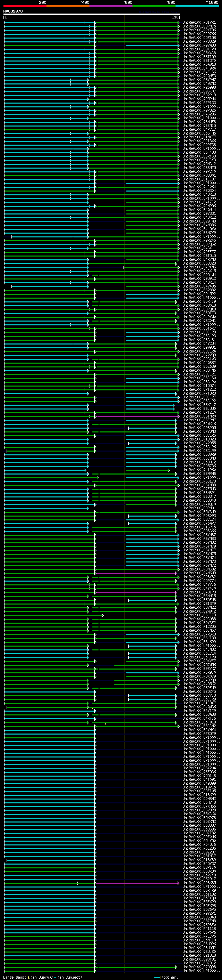Click hit label UniRef100_Q4PSL7
The width and height of the screenshot is (222, 980).
[199, 129]
